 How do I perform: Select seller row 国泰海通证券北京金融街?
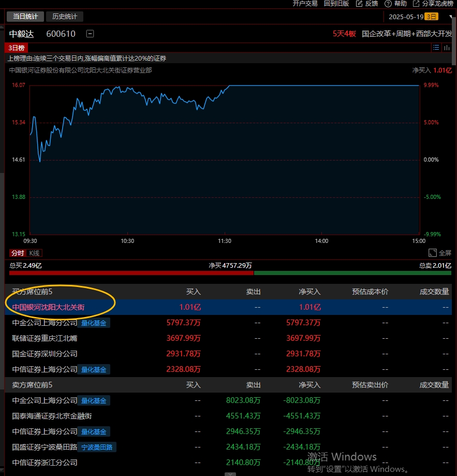228,416
